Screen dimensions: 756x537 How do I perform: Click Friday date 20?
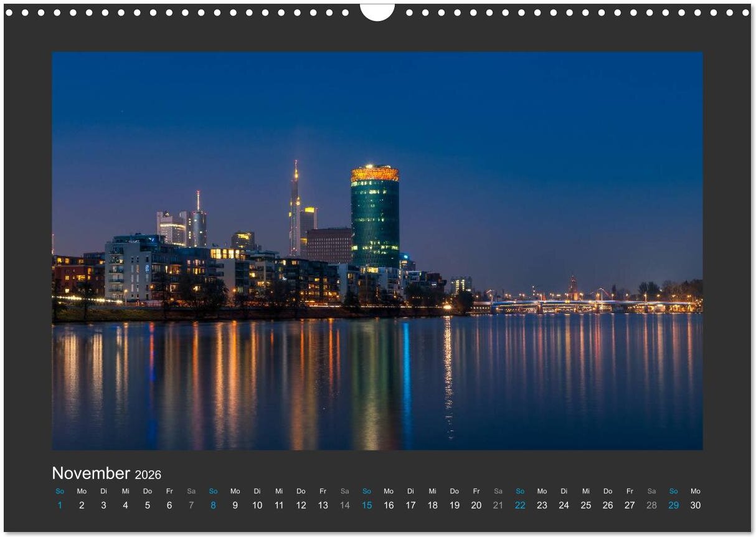pyautogui.click(x=476, y=505)
